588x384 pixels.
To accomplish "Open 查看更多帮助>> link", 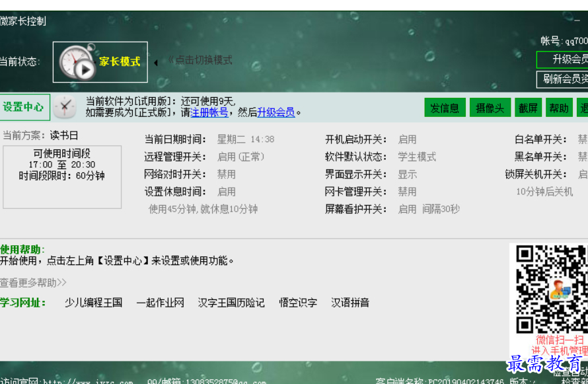I will (x=33, y=282).
